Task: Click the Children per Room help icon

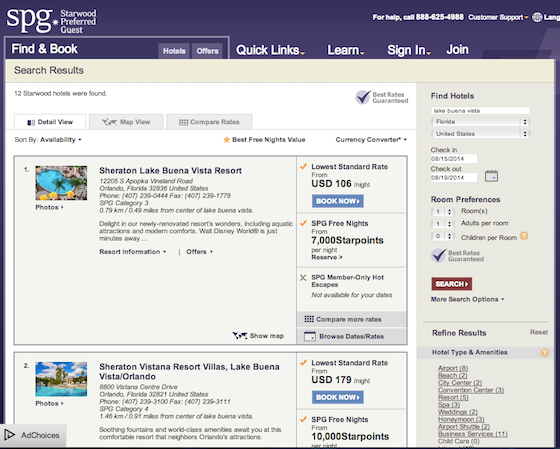Action: (524, 236)
